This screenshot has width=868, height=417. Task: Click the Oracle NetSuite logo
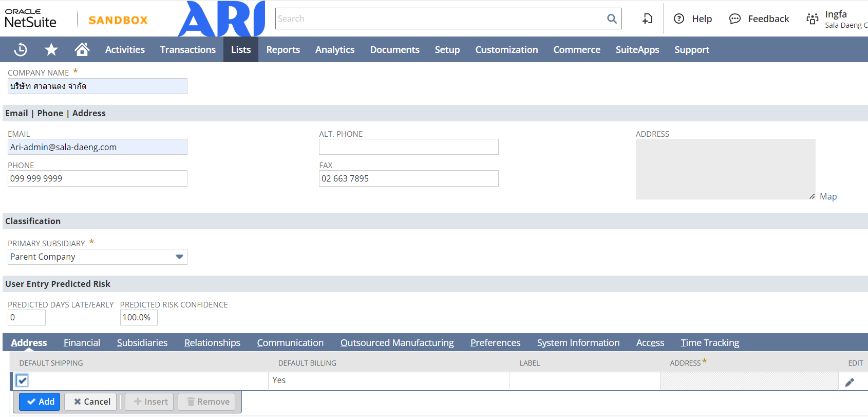pos(31,19)
